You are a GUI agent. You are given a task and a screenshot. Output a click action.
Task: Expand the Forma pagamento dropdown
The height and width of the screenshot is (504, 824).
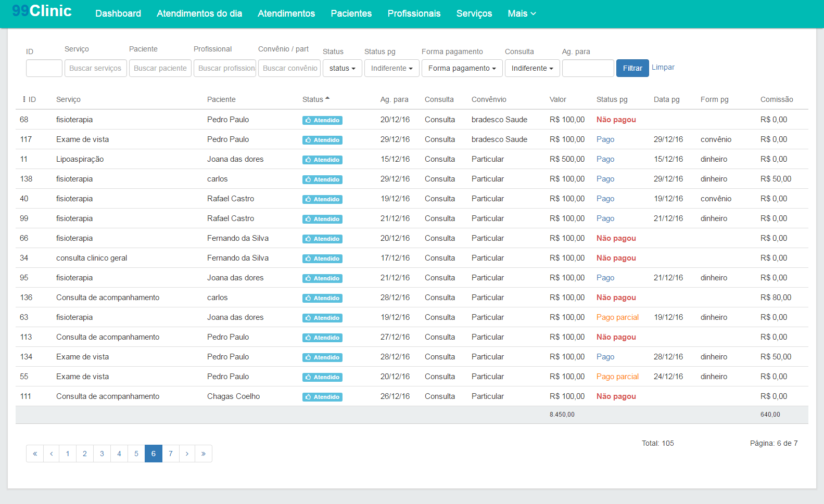point(462,68)
